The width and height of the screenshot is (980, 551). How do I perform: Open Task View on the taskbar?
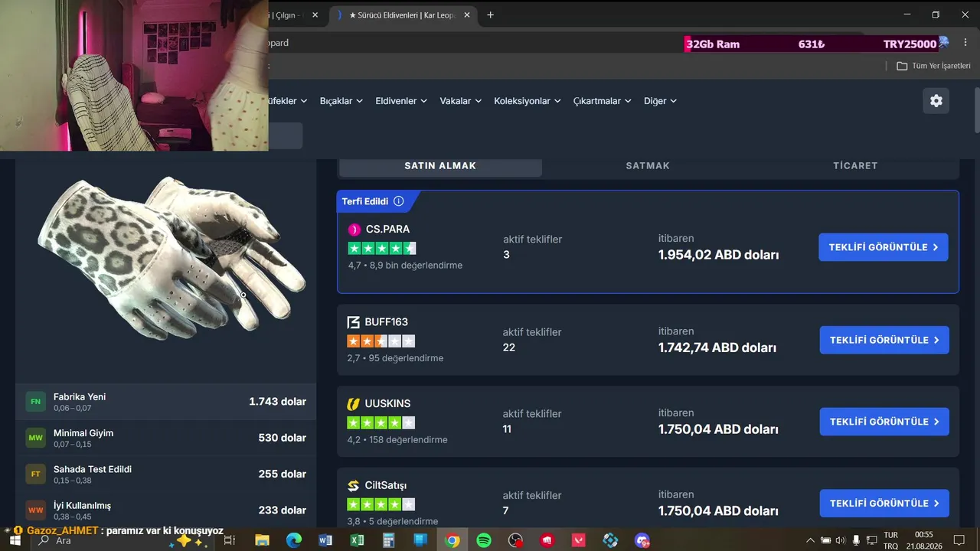point(229,540)
